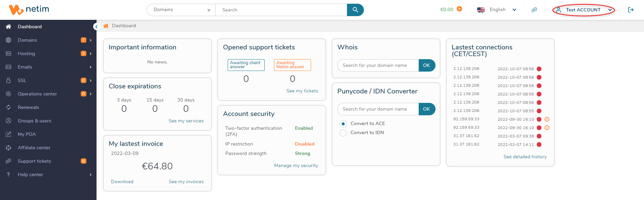The width and height of the screenshot is (644, 200).
Task: Click the logout icon in header
Action: point(631,10)
